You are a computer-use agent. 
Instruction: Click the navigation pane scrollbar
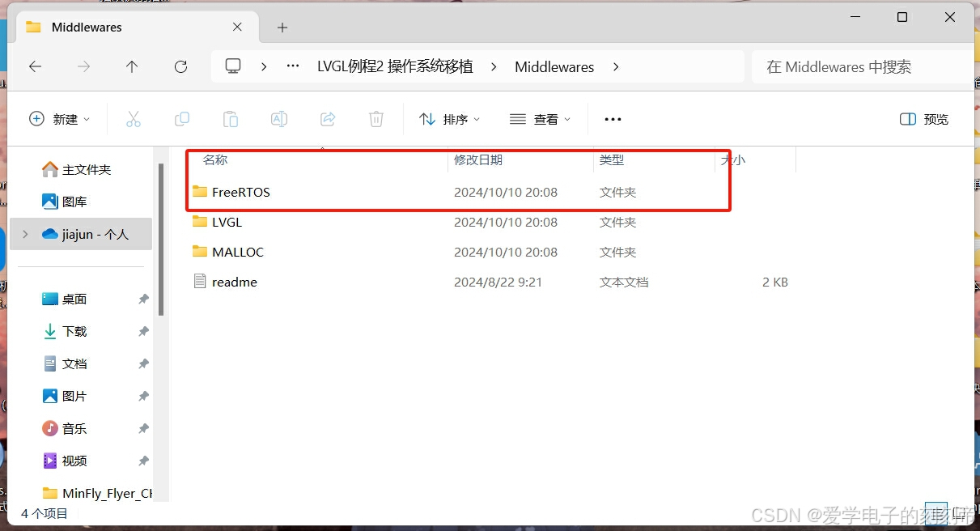161,240
